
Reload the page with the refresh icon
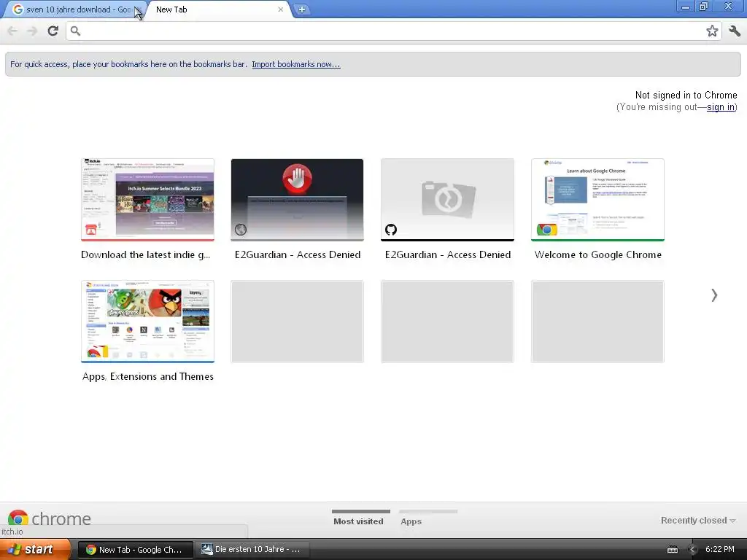53,31
